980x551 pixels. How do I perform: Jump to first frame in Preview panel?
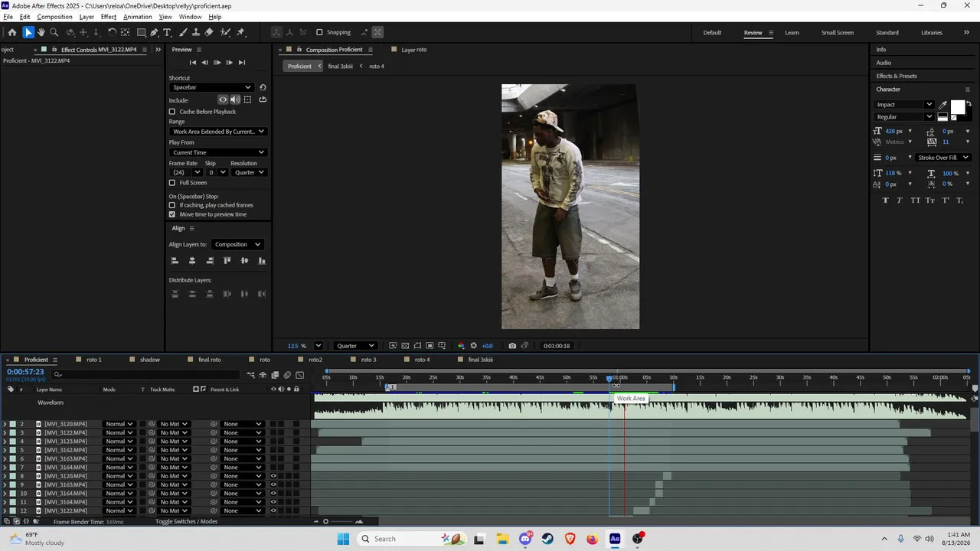pyautogui.click(x=193, y=63)
